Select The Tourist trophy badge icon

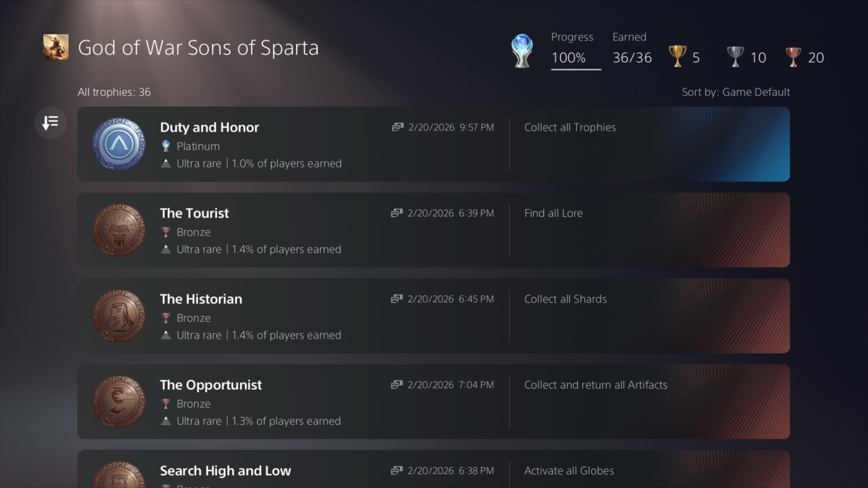tap(119, 230)
